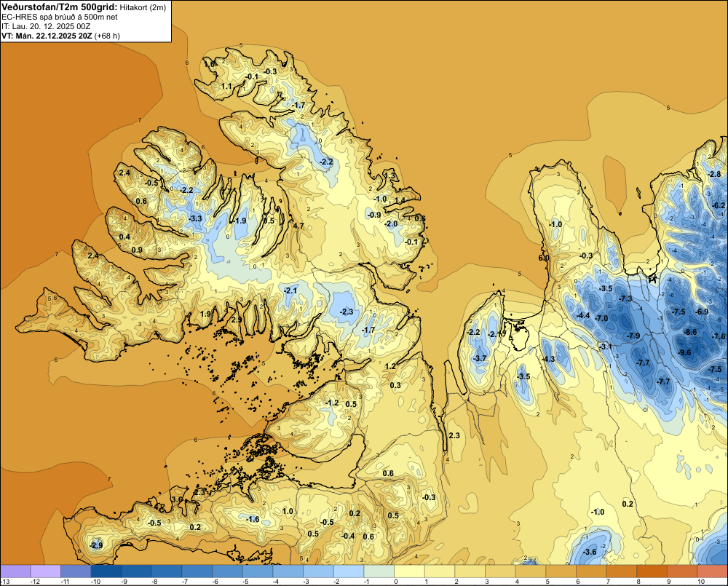Click the -4.3 temperature label
Screen dimensions: 728x586
tap(548, 359)
